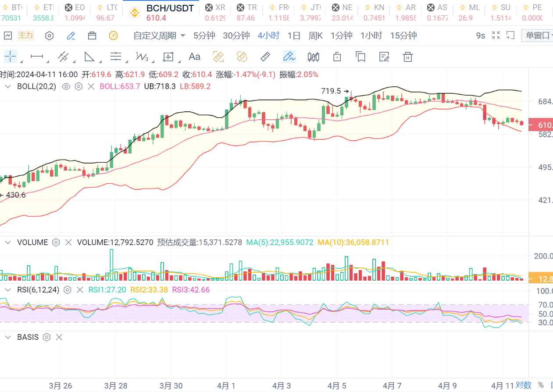The height and width of the screenshot is (392, 553).
Task: Select the crosshair cursor tool
Action: pos(10,57)
